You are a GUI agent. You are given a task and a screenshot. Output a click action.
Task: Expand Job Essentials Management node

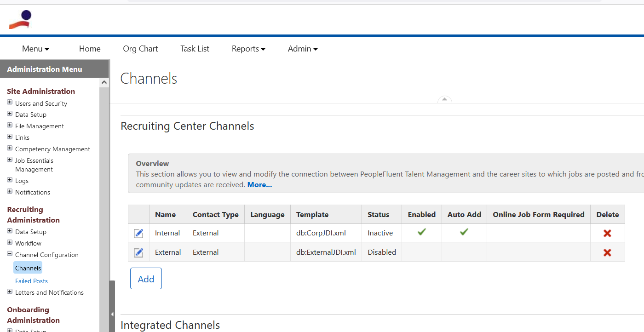tap(10, 160)
